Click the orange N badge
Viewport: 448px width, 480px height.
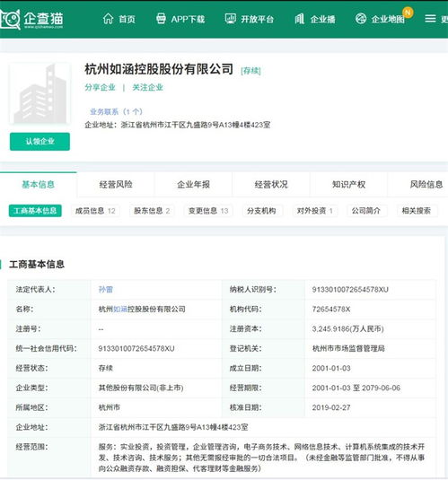408,13
